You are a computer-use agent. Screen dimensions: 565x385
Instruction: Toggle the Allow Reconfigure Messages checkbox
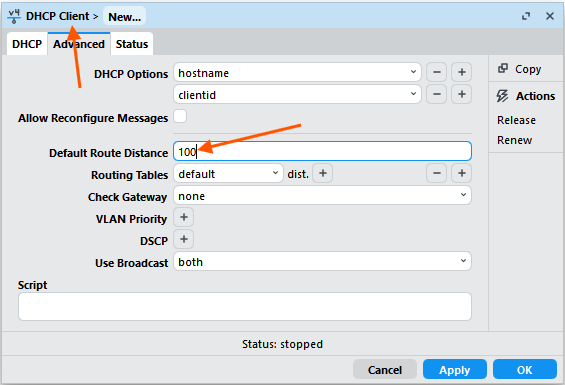180,116
